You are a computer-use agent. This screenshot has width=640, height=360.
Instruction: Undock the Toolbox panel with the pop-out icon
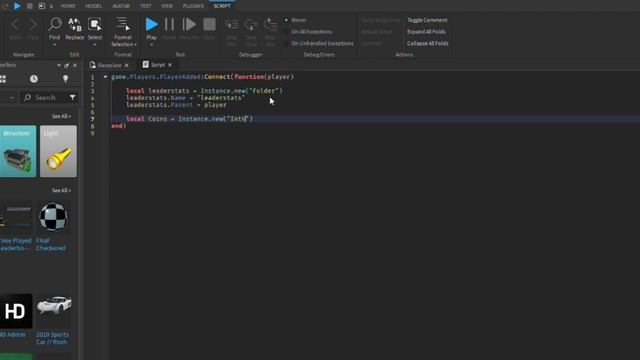coord(67,65)
